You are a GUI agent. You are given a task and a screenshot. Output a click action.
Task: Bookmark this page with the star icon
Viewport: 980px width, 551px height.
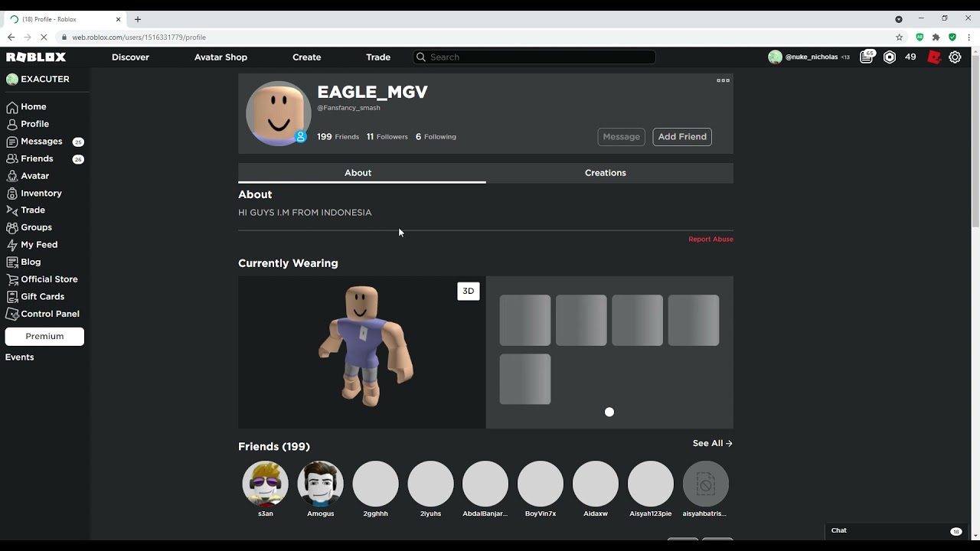click(900, 37)
